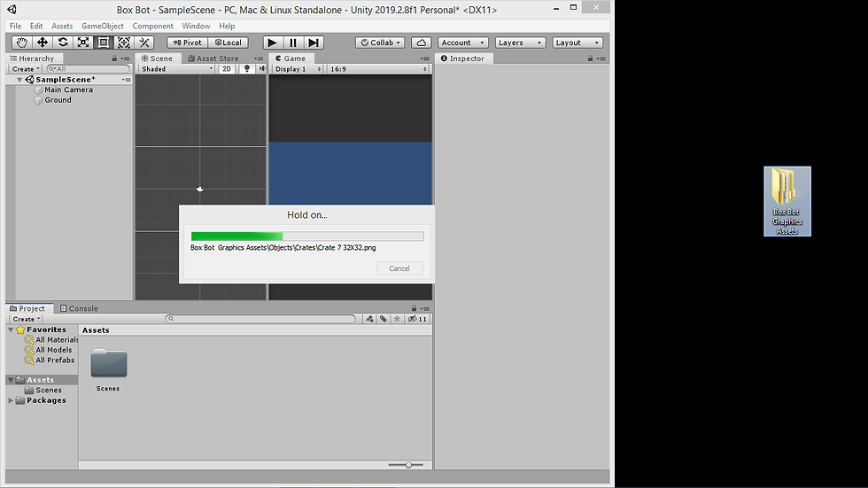Toggle scene audio speaker icon

(x=262, y=69)
